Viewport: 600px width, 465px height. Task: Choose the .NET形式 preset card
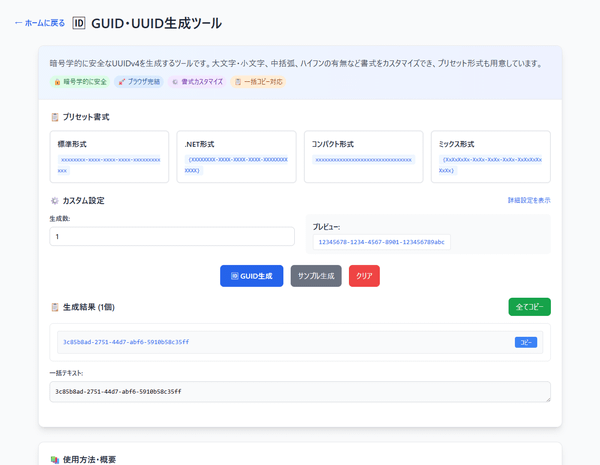pyautogui.click(x=236, y=157)
